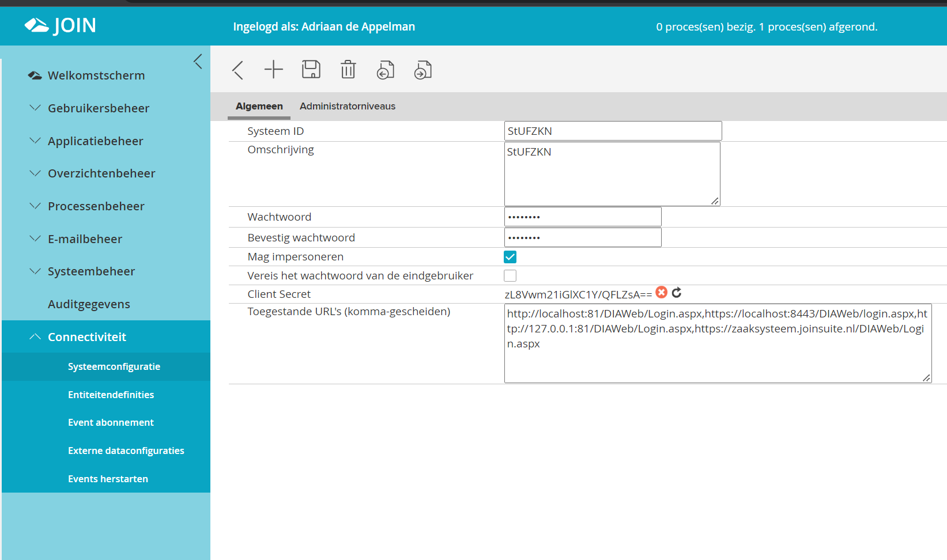This screenshot has height=560, width=947.
Task: Collapse the sidebar navigation panel
Action: (198, 62)
